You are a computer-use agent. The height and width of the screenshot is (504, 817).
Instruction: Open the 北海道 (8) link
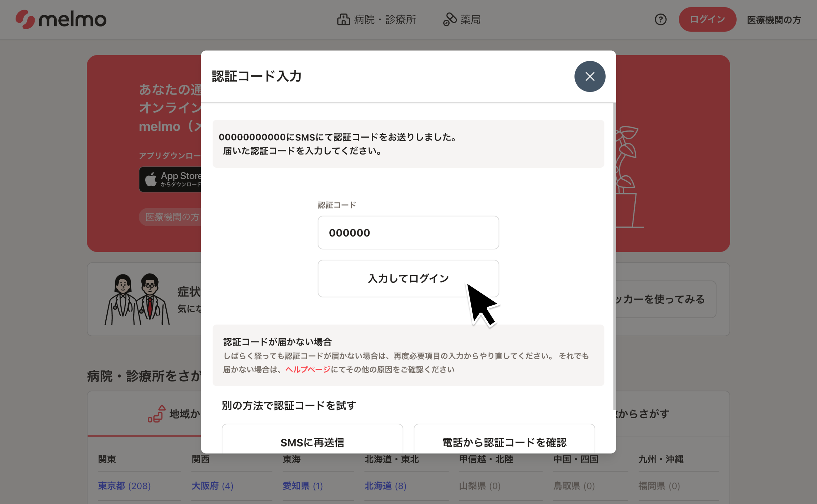(x=385, y=486)
